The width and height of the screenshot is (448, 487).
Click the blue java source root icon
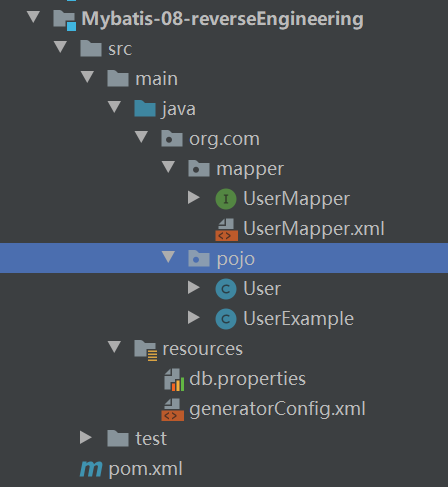(145, 108)
